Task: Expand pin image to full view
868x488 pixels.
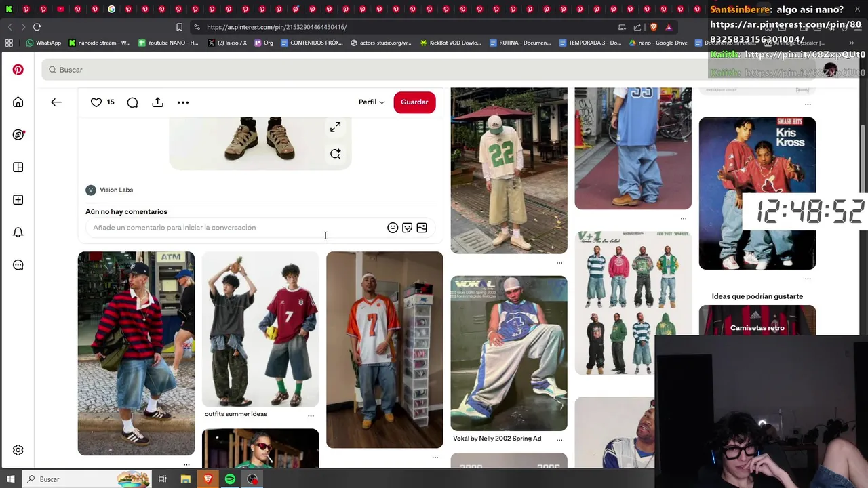Action: 335,127
